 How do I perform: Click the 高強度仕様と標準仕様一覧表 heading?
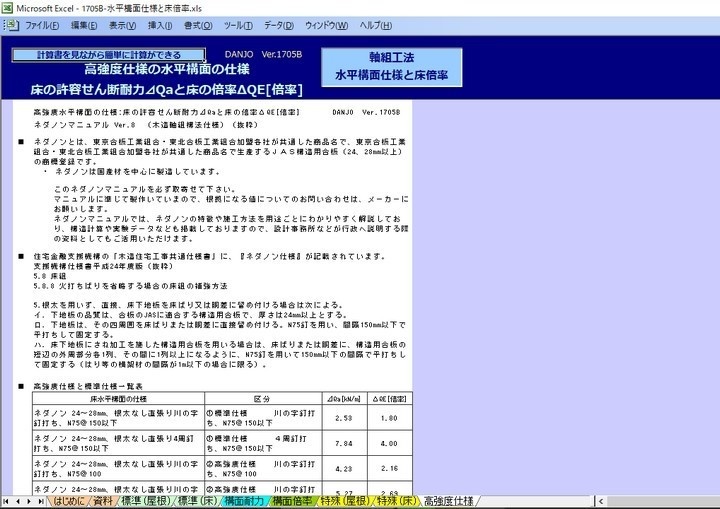pos(88,386)
